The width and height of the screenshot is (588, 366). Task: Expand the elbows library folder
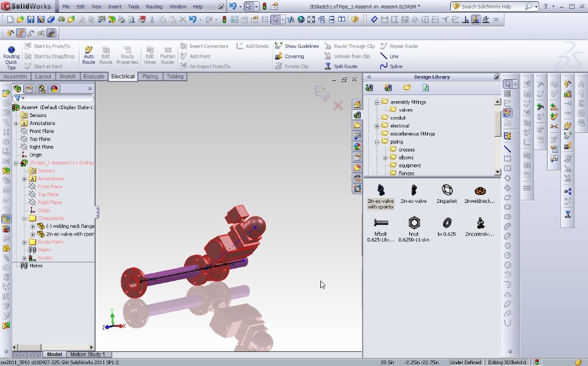tap(385, 158)
